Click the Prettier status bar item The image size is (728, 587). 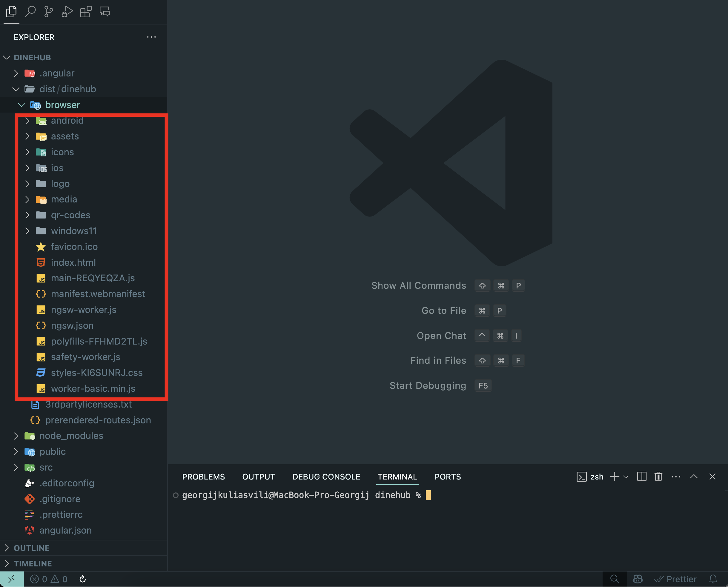(675, 579)
